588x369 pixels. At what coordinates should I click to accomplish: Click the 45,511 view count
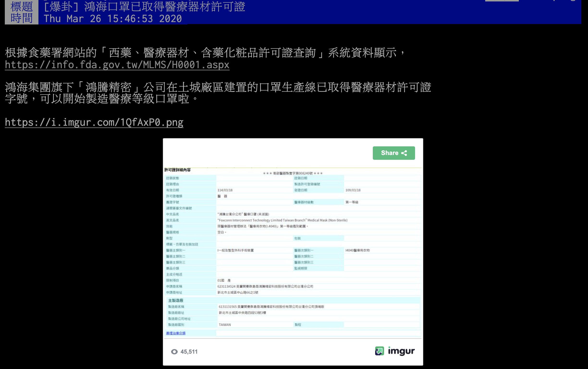click(189, 351)
